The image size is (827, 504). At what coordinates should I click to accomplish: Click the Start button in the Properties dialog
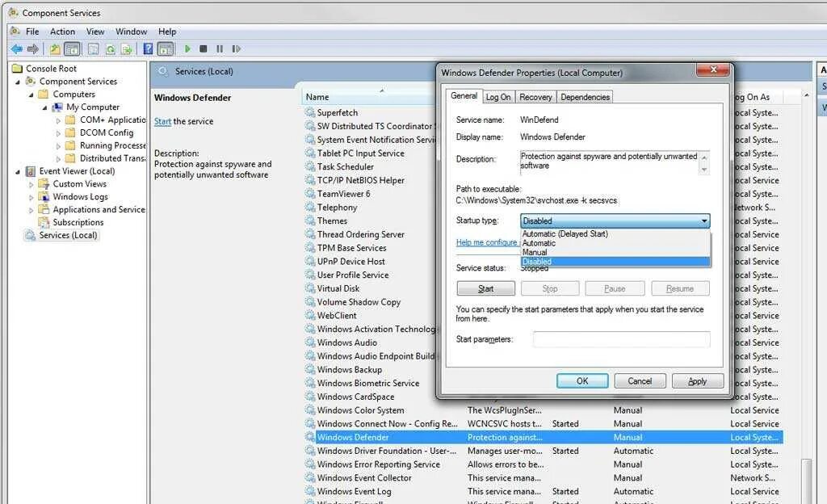(x=485, y=288)
